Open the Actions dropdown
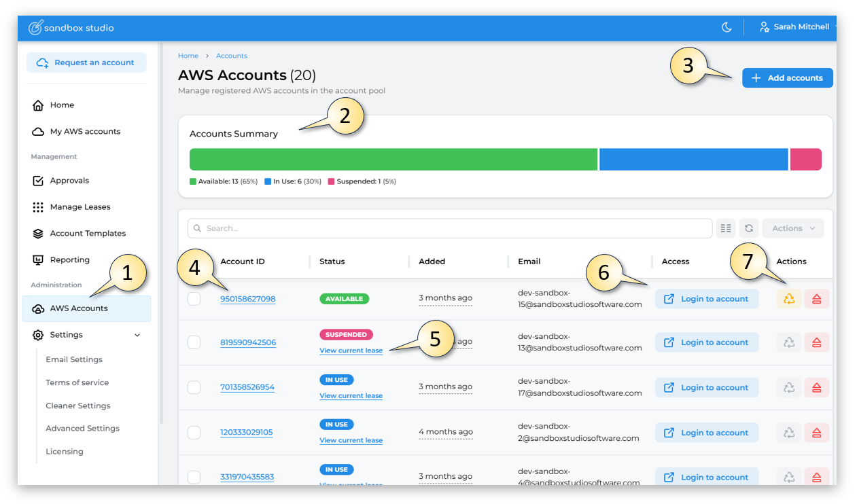 click(x=792, y=228)
